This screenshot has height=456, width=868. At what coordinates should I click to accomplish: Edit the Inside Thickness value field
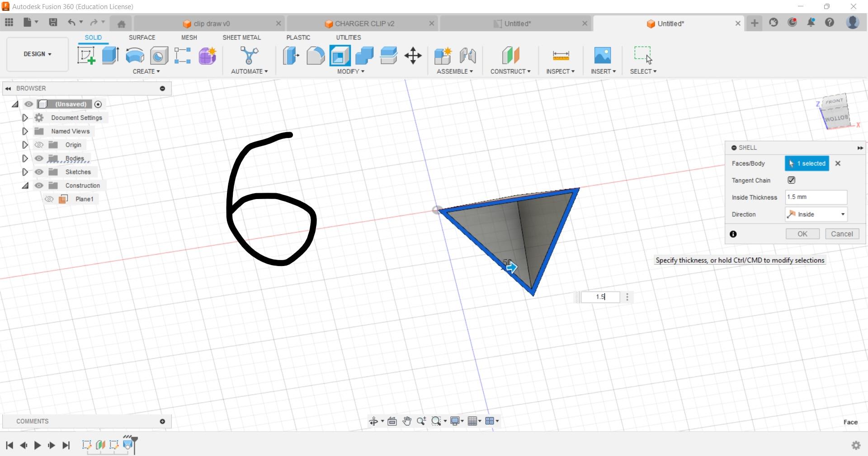tap(815, 197)
